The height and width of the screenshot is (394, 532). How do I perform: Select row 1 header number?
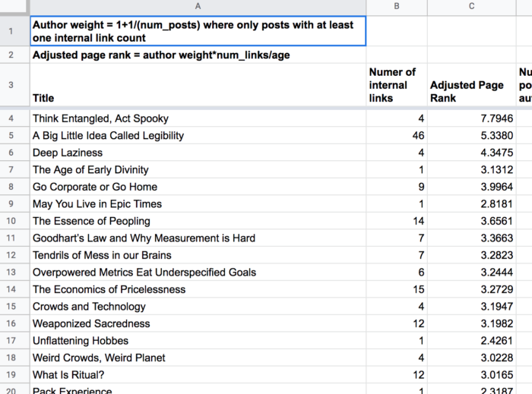(x=14, y=31)
